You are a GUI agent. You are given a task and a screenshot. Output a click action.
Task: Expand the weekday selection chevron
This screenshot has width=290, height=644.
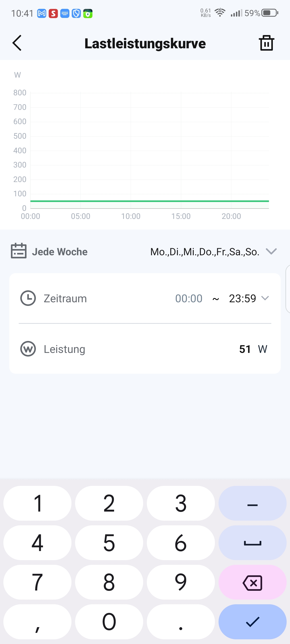pos(271,251)
